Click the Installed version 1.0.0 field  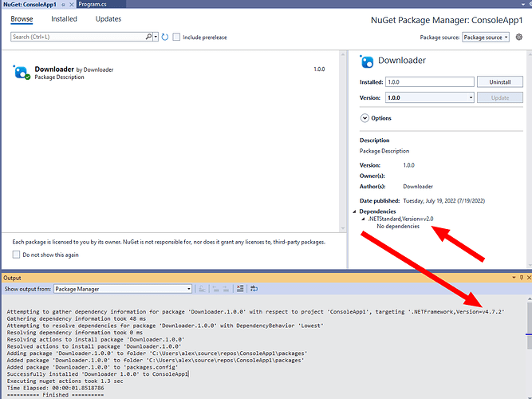coord(430,82)
